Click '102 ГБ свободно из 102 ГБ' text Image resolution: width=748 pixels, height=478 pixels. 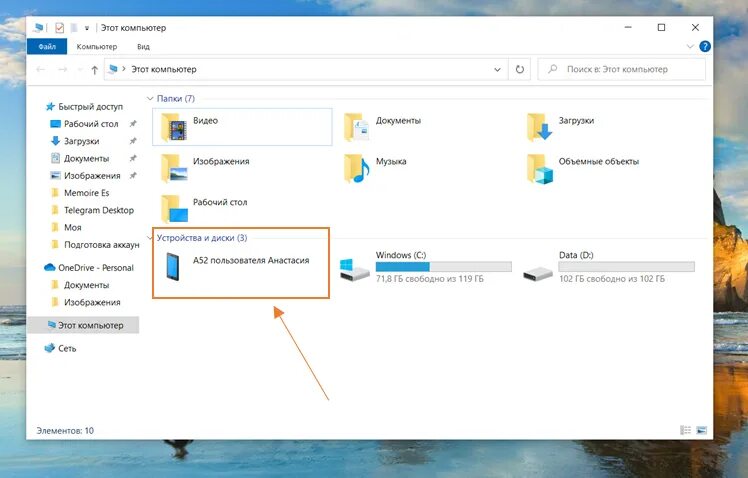click(x=612, y=279)
